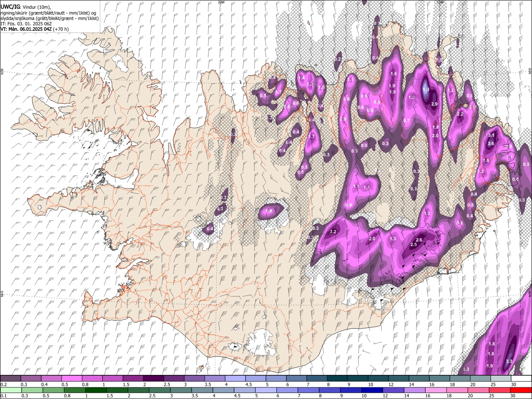Pick dark teal swatch at 8 in top legend row
The width and height of the screenshot is (532, 399).
(x=337, y=379)
